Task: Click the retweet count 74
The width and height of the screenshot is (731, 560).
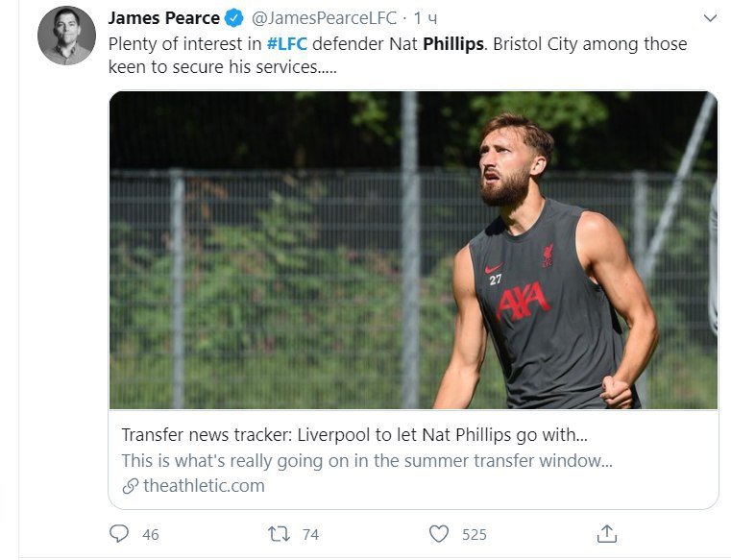Action: point(310,534)
